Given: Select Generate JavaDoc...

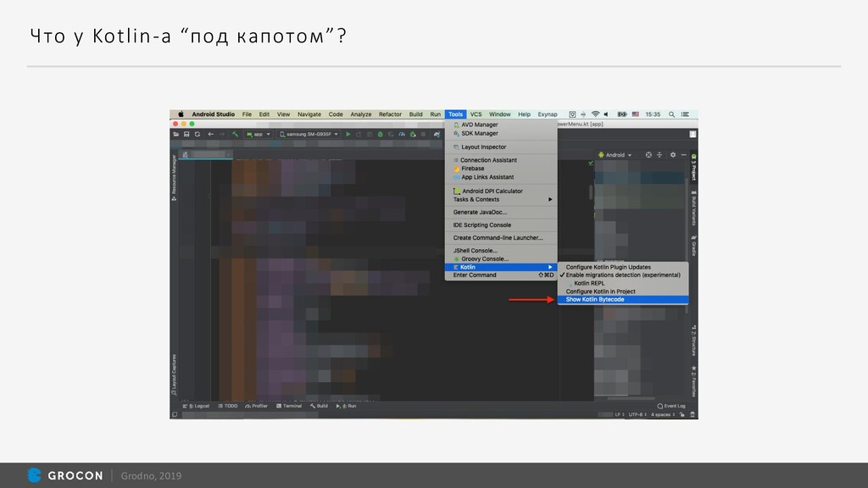Looking at the screenshot, I should (501, 213).
